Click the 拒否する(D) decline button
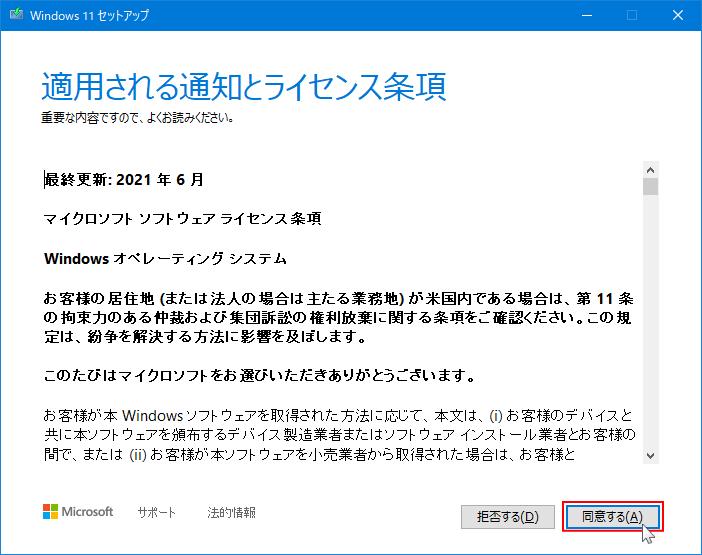This screenshot has height=555, width=702. (508, 517)
